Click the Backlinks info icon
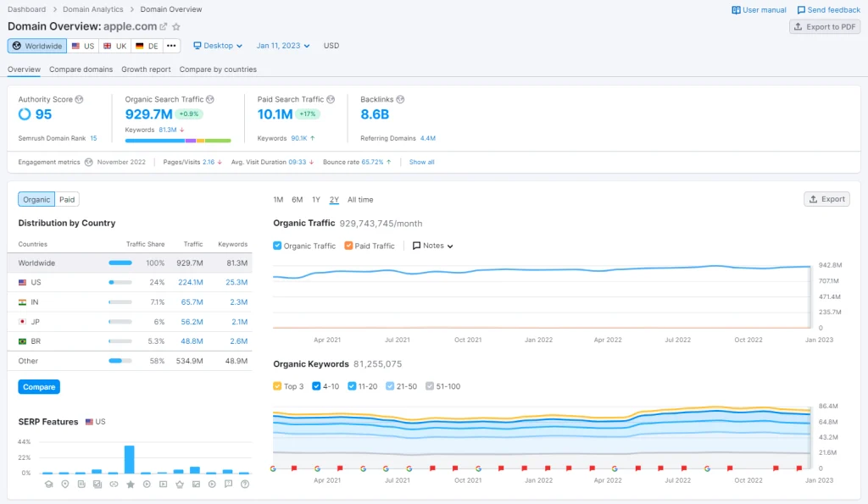Image resolution: width=868 pixels, height=504 pixels. (x=400, y=100)
